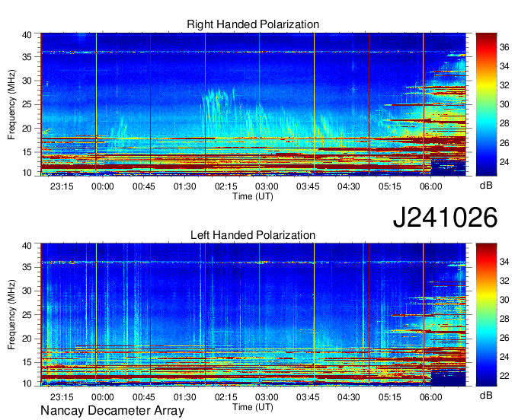The image size is (518, 420).
Task: Click the 32 value on the top colorbar
Action: click(504, 85)
